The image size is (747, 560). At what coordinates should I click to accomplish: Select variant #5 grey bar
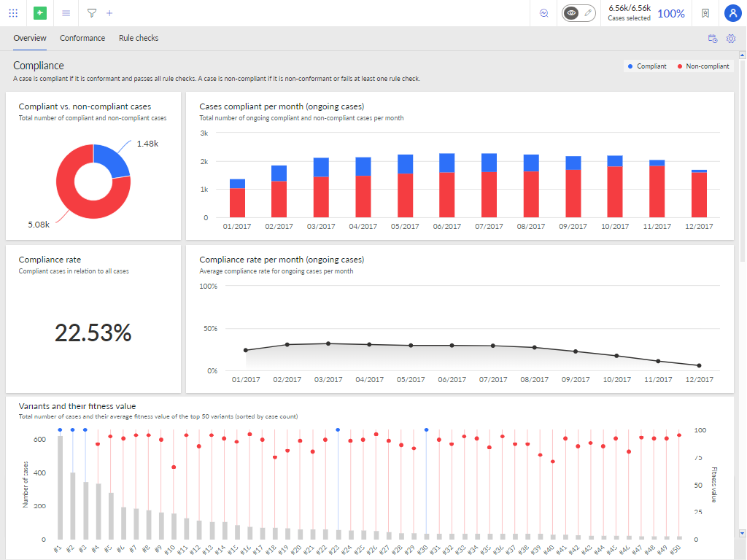pyautogui.click(x=111, y=516)
